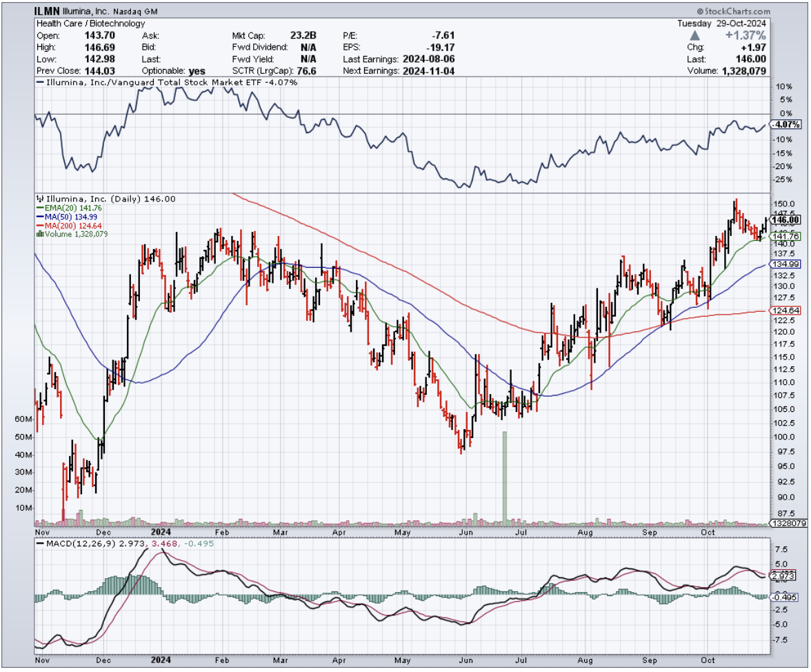Click the Optionable yes value
The height and width of the screenshot is (672, 811).
point(196,71)
